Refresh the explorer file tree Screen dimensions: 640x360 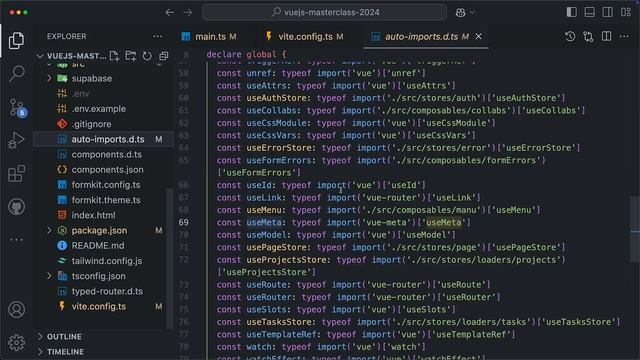tap(147, 56)
